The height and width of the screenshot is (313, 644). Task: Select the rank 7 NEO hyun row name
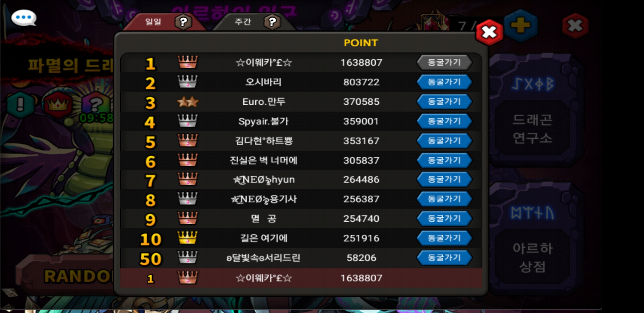[x=264, y=180]
